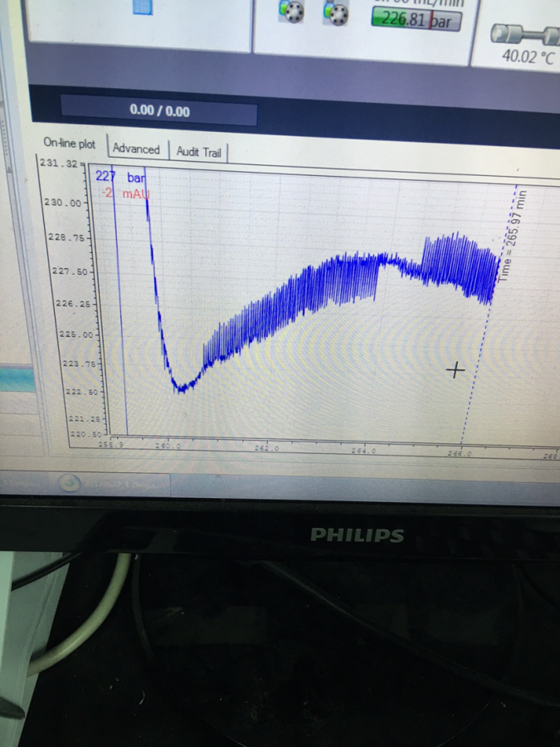Click the 264.0 time axis label
This screenshot has height=747, width=560.
(364, 450)
